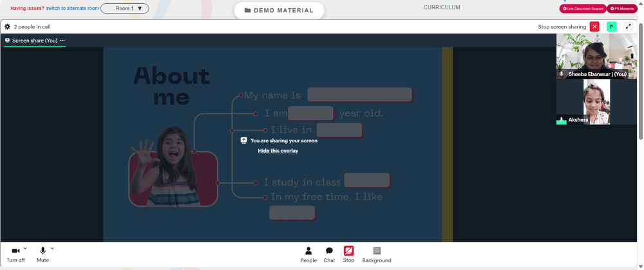The width and height of the screenshot is (644, 270).
Task: Mute the microphone
Action: (x=43, y=251)
